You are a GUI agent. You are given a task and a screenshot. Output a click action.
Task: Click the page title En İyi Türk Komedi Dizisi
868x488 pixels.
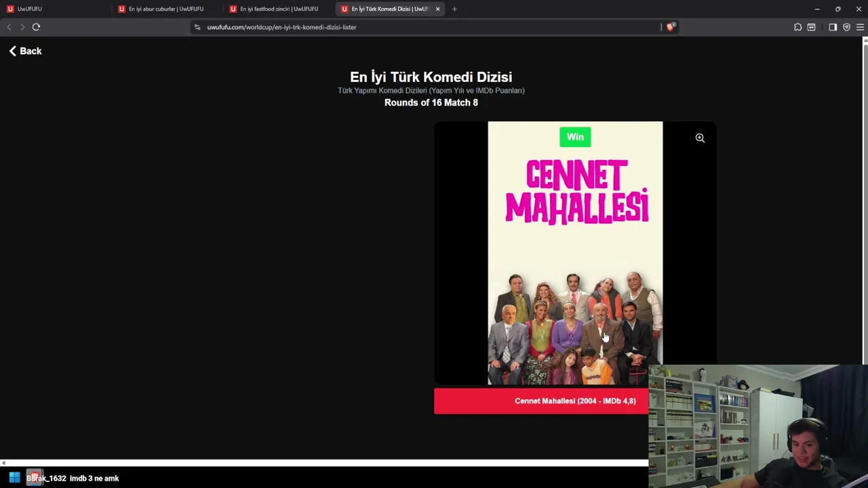point(431,77)
